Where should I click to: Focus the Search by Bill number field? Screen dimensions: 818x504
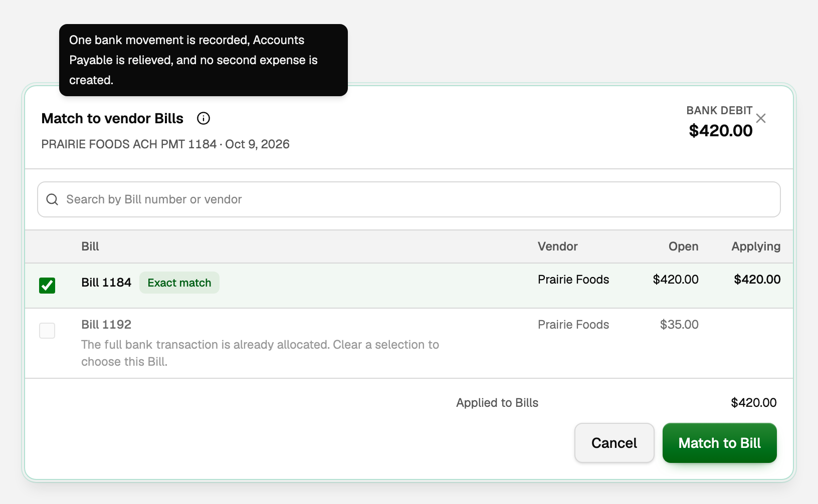coord(409,199)
